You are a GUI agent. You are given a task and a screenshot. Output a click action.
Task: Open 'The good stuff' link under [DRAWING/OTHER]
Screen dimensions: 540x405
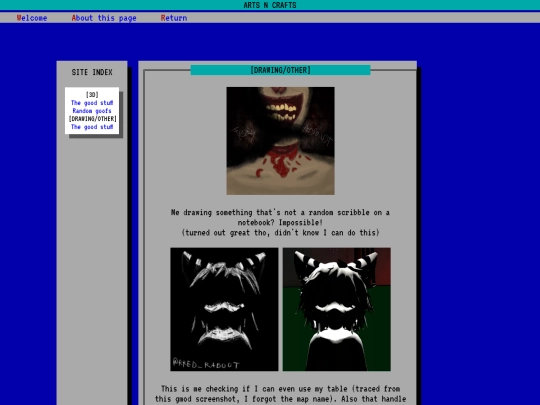click(x=92, y=127)
